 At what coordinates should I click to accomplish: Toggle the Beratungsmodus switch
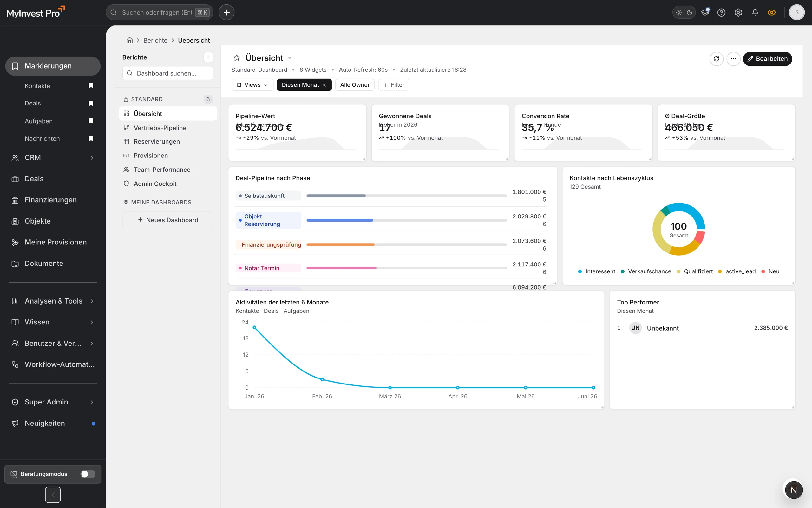tap(88, 474)
